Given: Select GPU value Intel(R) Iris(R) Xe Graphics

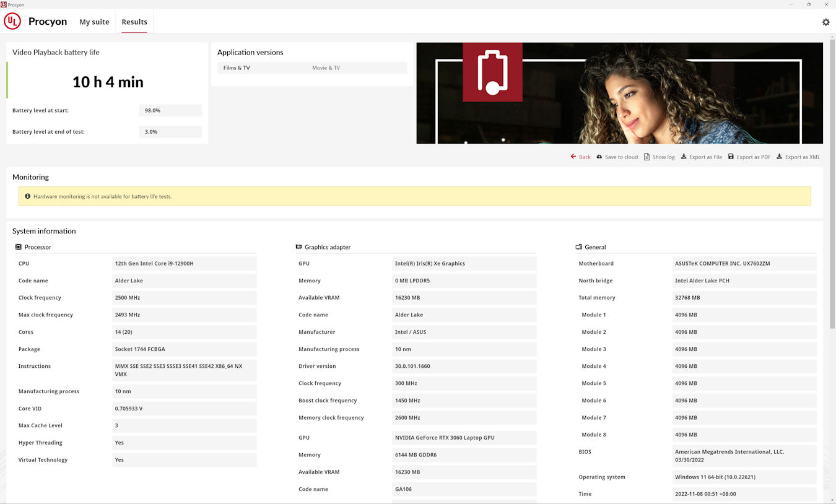Looking at the screenshot, I should pos(464,264).
